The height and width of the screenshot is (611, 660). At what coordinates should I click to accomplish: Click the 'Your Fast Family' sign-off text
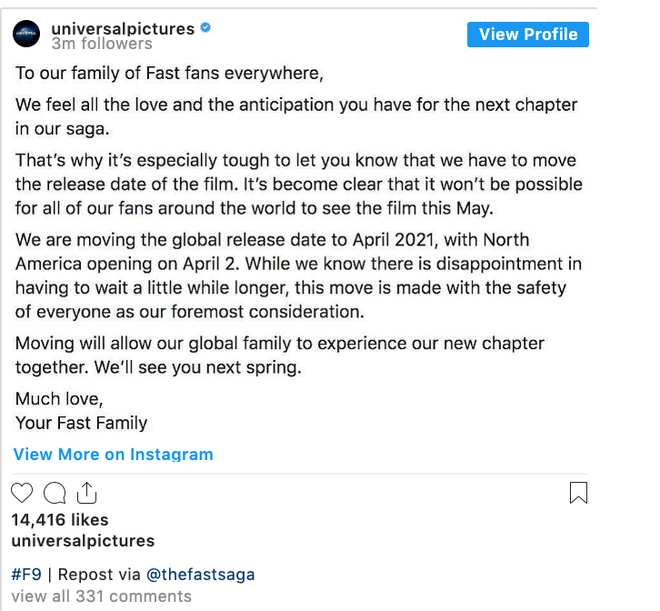(81, 423)
